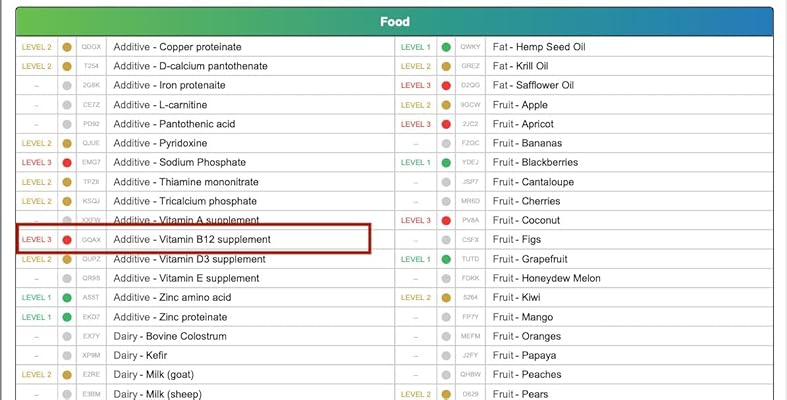Click the Food section header
787x400 pixels.
click(394, 22)
